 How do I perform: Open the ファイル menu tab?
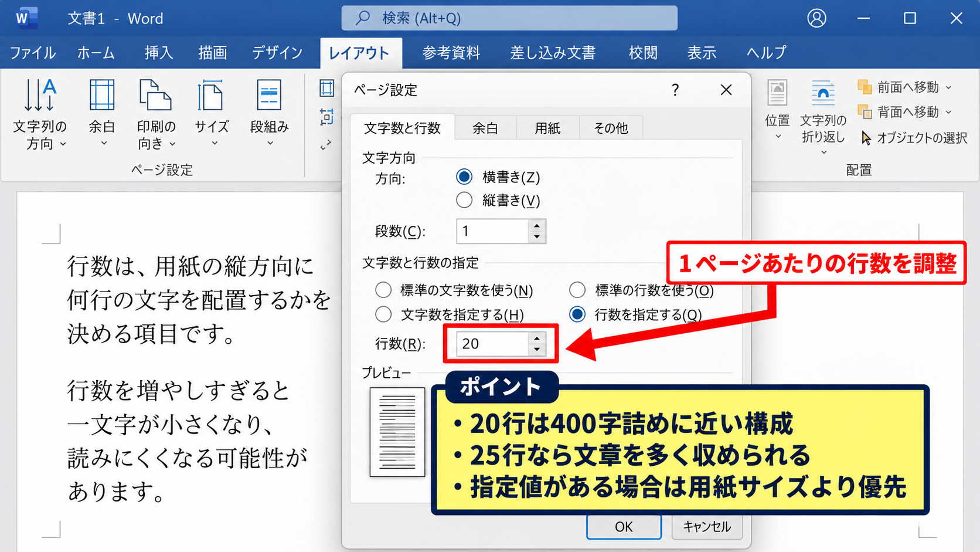click(x=33, y=53)
